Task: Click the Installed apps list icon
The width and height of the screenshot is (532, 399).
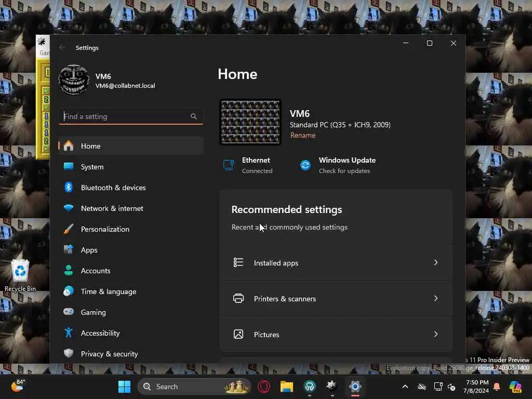Action: pos(238,262)
